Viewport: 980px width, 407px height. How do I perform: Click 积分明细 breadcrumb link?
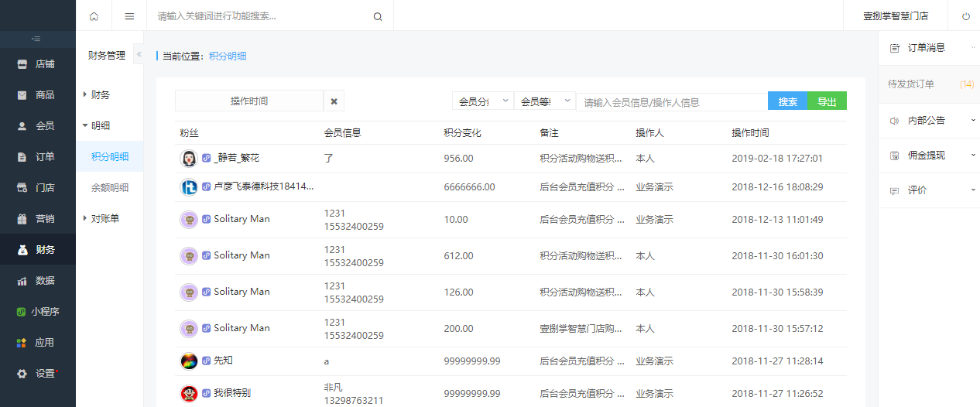click(228, 56)
